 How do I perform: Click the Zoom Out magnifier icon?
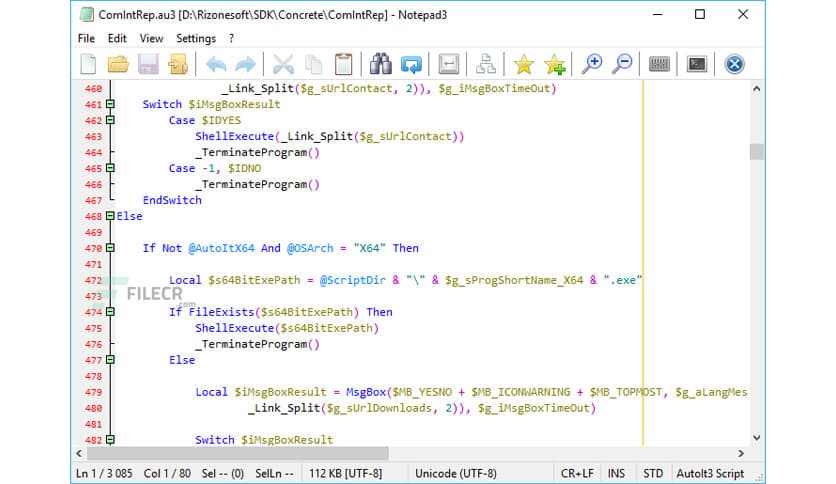tap(623, 64)
